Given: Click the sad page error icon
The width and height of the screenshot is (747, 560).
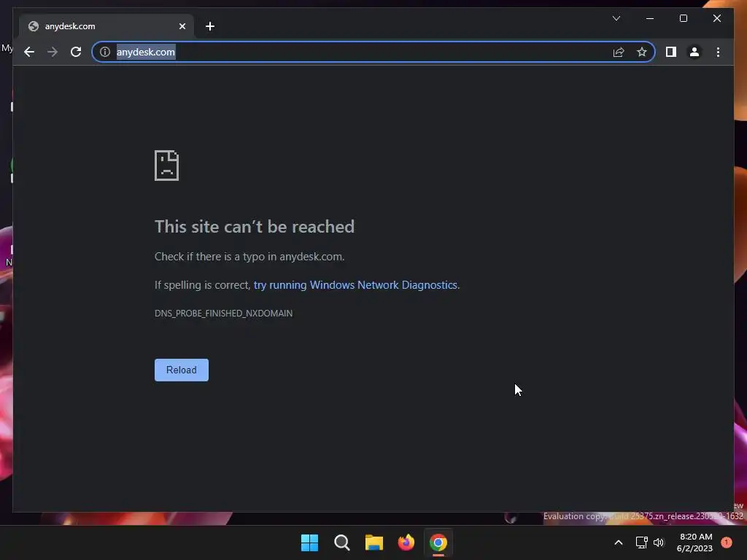Looking at the screenshot, I should coord(166,166).
